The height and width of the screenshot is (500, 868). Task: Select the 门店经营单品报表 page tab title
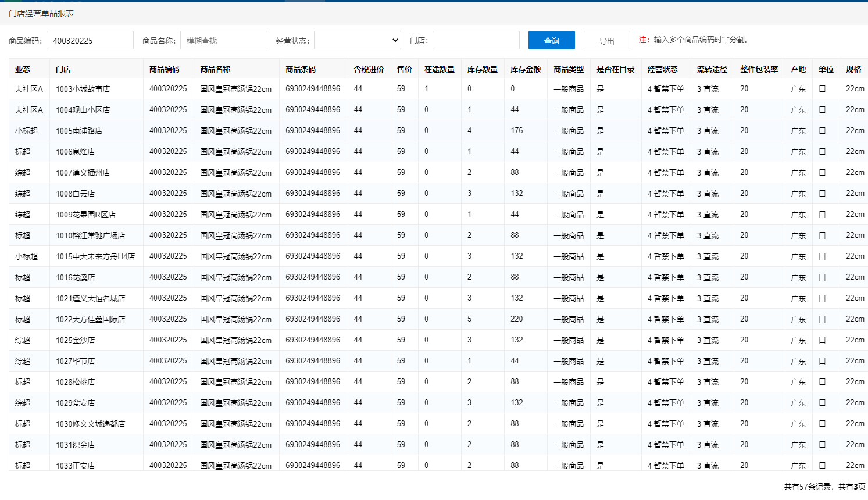click(x=41, y=13)
